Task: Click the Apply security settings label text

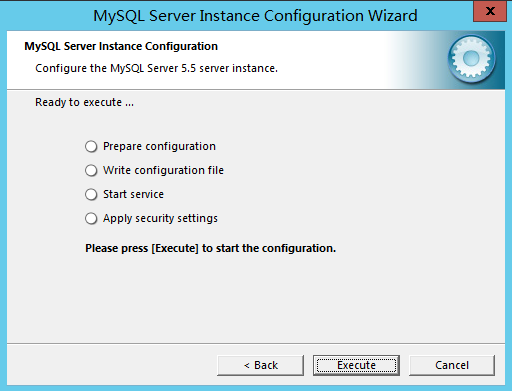Action: [160, 219]
